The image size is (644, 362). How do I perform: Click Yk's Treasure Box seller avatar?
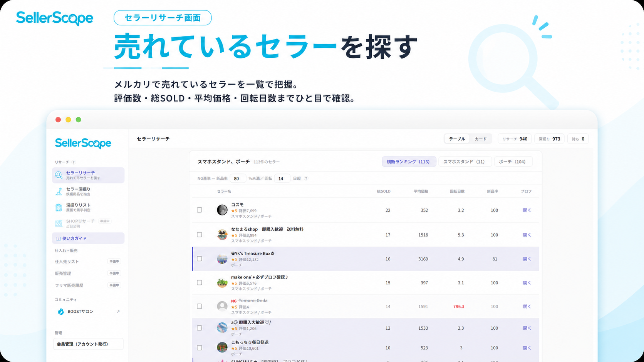[222, 259]
